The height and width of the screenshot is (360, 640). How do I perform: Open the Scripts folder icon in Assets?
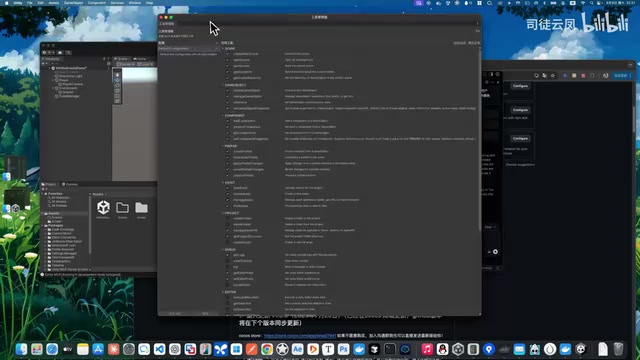click(141, 207)
